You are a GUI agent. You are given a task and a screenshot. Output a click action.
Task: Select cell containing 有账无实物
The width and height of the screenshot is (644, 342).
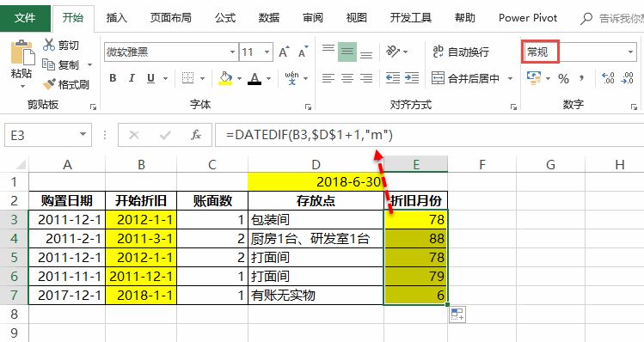click(316, 296)
